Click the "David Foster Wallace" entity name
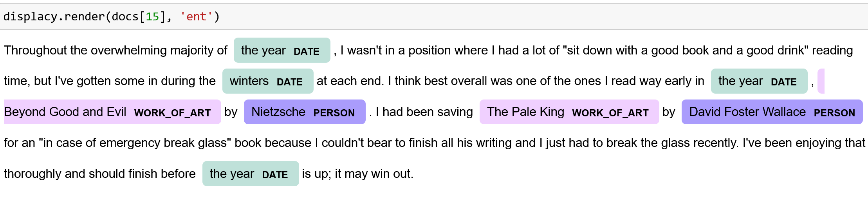Screen dimensions: 868x199 click(x=747, y=112)
